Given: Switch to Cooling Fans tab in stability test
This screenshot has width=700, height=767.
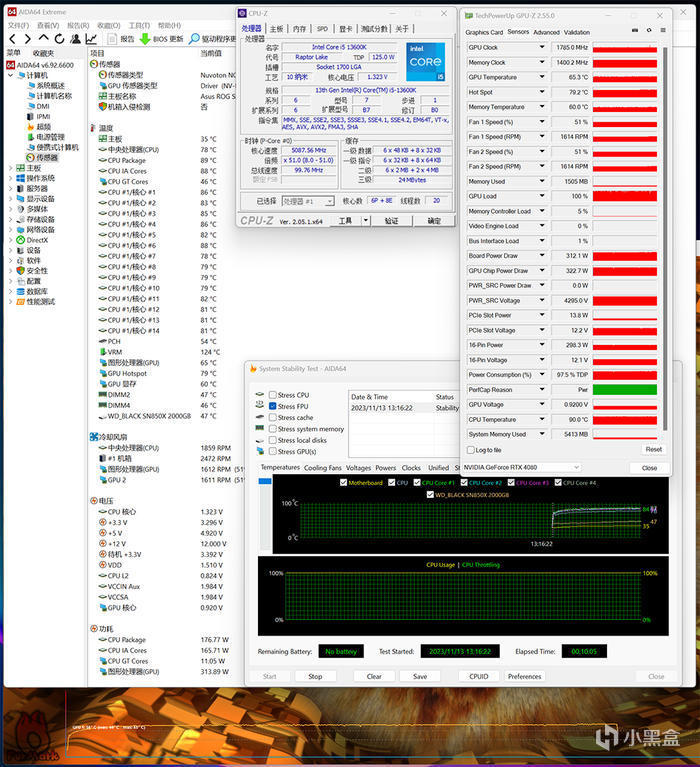Looking at the screenshot, I should click(322, 468).
